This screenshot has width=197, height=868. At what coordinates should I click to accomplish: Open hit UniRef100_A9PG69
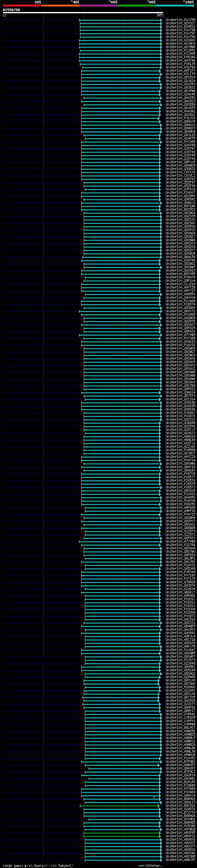[x=180, y=507]
